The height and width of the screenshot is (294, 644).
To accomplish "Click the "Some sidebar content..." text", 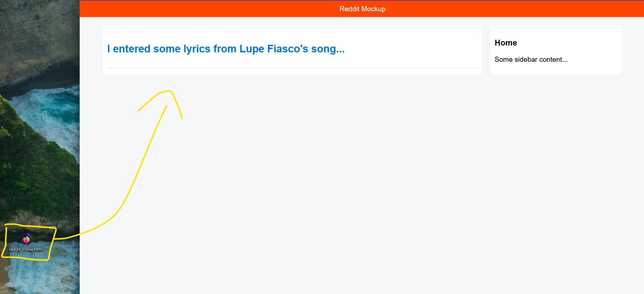I will point(531,60).
